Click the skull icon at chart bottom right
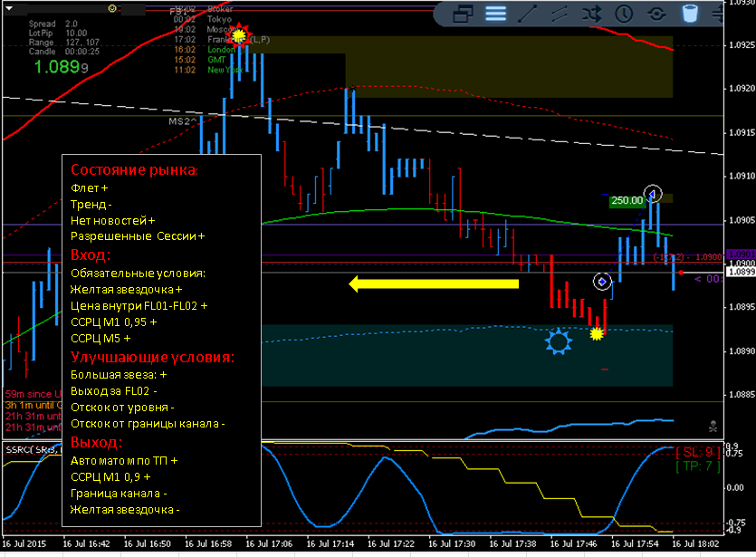The width and height of the screenshot is (756, 557). [713, 427]
